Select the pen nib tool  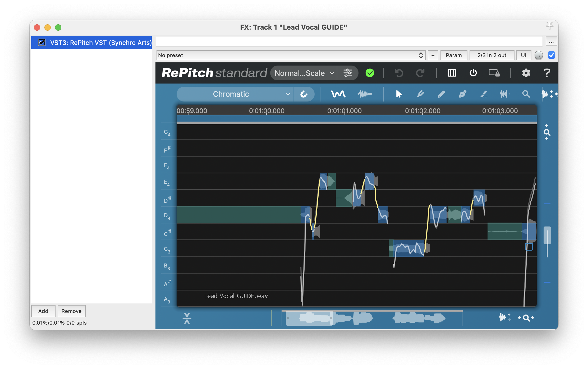click(462, 94)
